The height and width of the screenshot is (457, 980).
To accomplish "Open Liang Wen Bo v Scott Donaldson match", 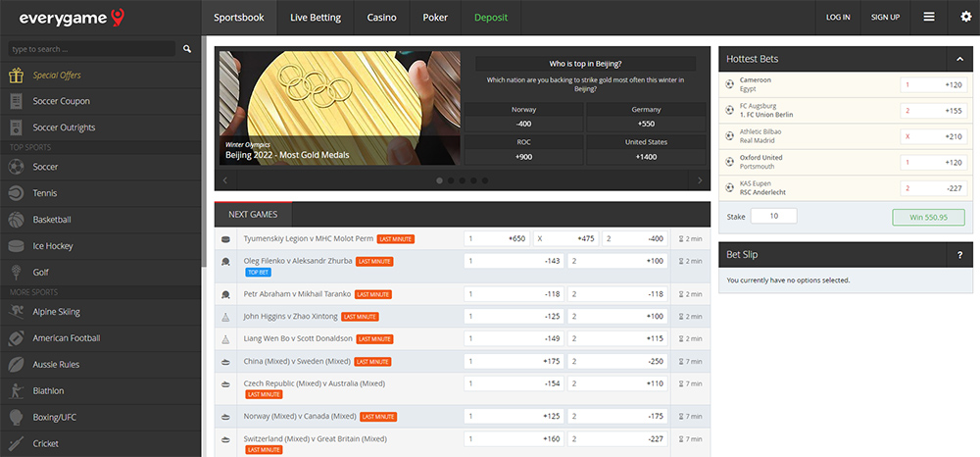I will [299, 339].
